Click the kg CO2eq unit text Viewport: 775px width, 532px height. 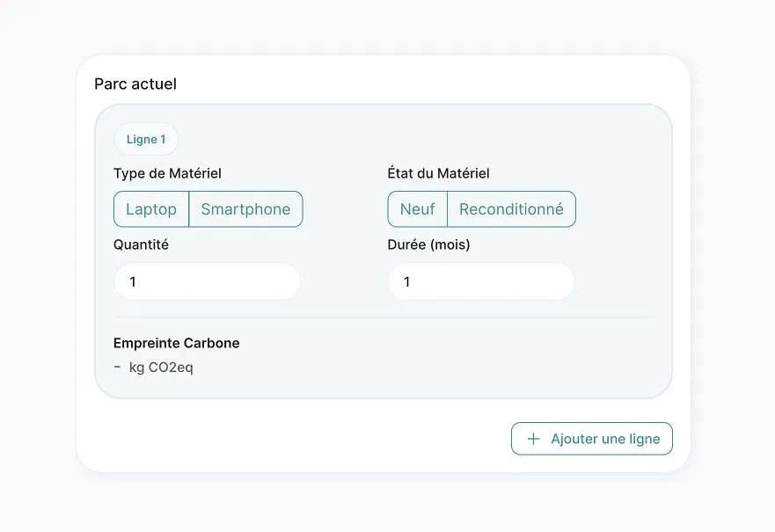pyautogui.click(x=161, y=368)
